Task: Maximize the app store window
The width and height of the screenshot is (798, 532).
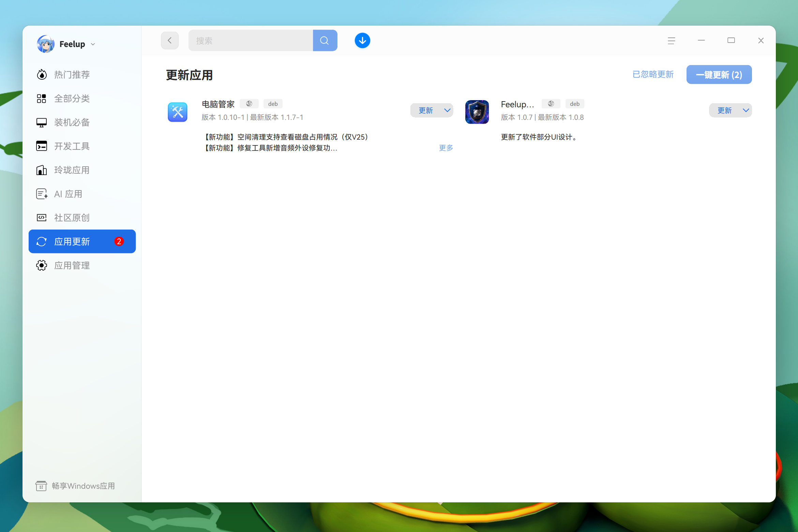Action: [x=731, y=41]
